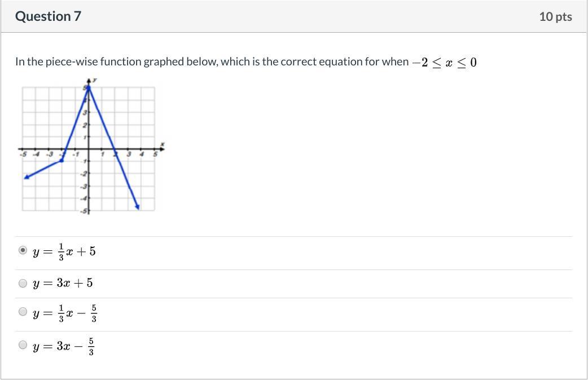Click the Question 7 heading

tap(48, 16)
